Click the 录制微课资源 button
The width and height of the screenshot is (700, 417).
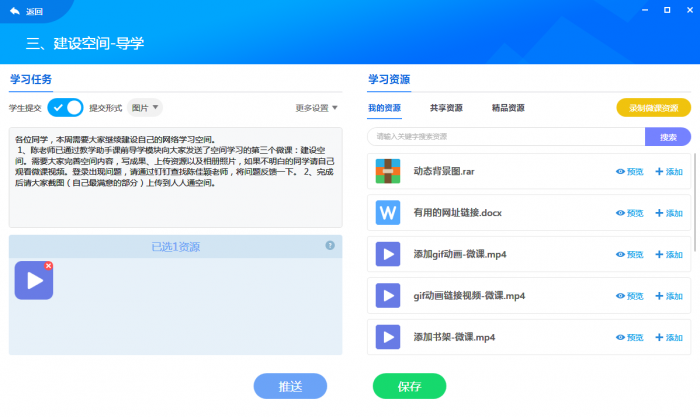653,107
